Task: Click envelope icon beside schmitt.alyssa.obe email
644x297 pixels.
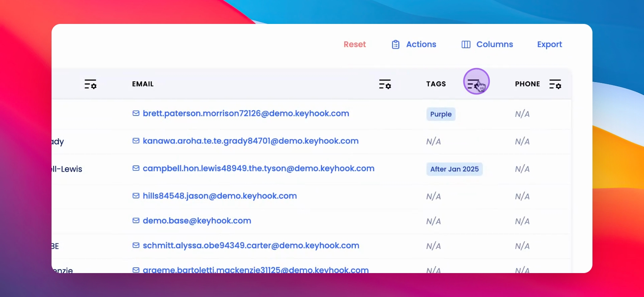Action: [x=136, y=245]
